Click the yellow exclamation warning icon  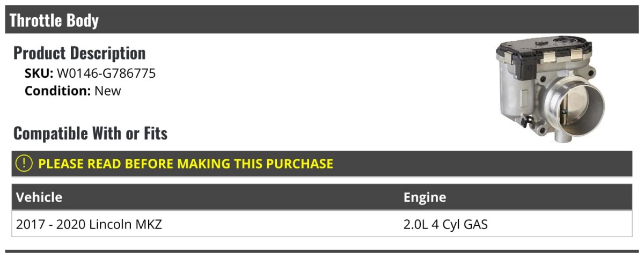click(x=25, y=163)
